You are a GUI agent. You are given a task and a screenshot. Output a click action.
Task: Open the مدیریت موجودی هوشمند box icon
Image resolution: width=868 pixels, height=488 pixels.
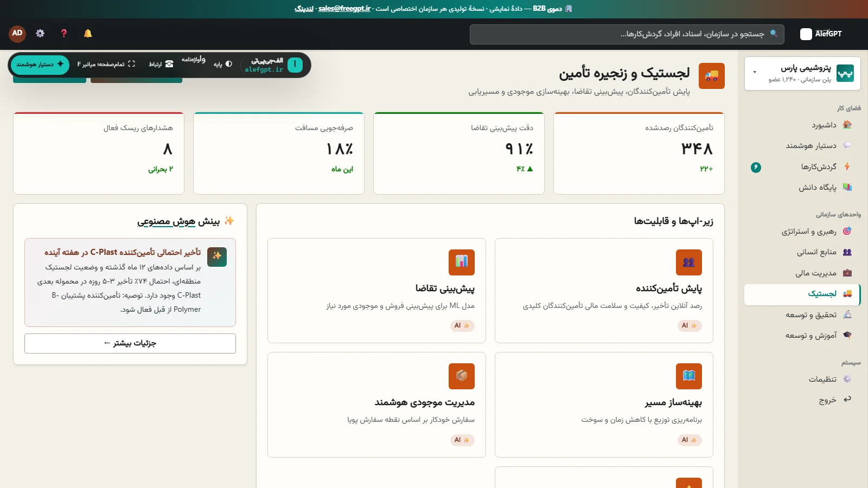point(462,376)
